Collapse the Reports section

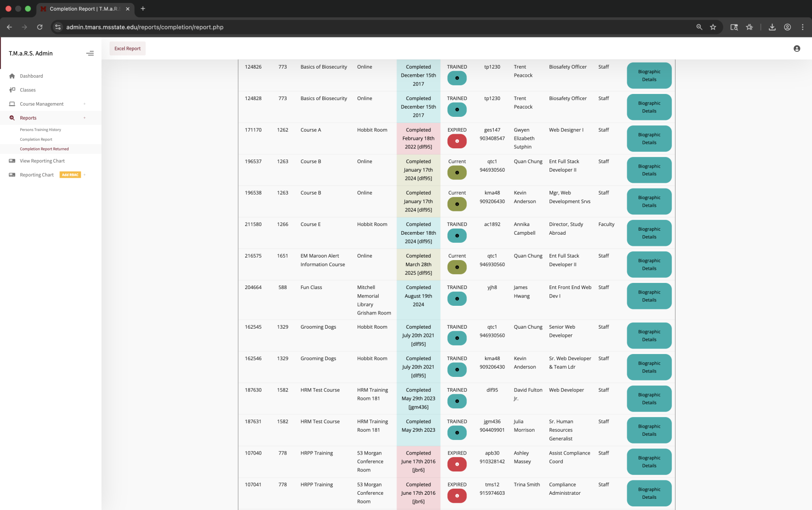click(x=85, y=117)
